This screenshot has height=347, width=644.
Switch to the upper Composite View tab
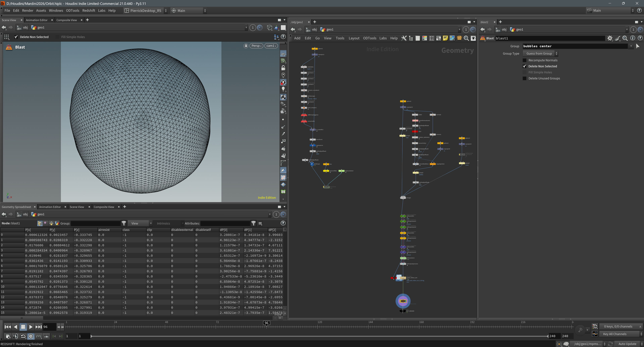67,20
